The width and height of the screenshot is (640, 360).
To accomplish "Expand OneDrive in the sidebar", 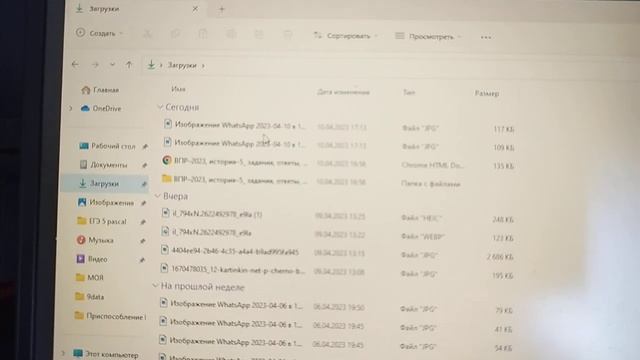I will click(71, 109).
